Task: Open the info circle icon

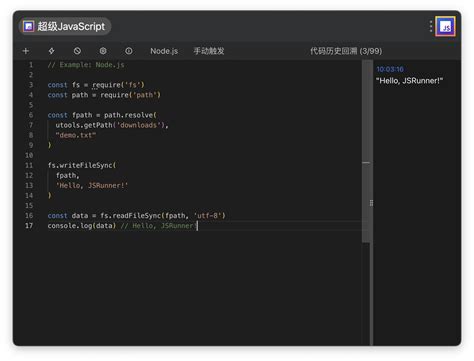Action: [129, 51]
